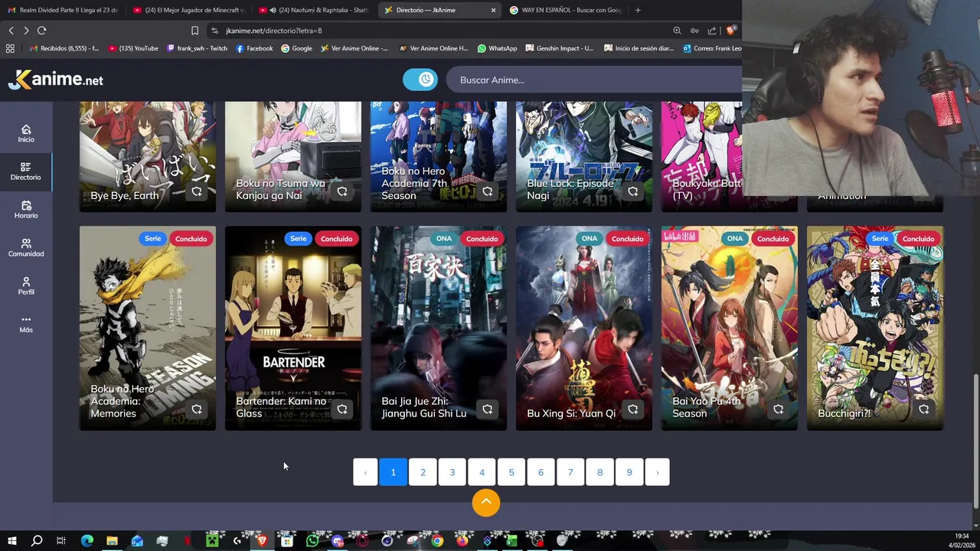Open Bucchigiri?! poster card
Image resolution: width=980 pixels, height=551 pixels.
pyautogui.click(x=875, y=328)
